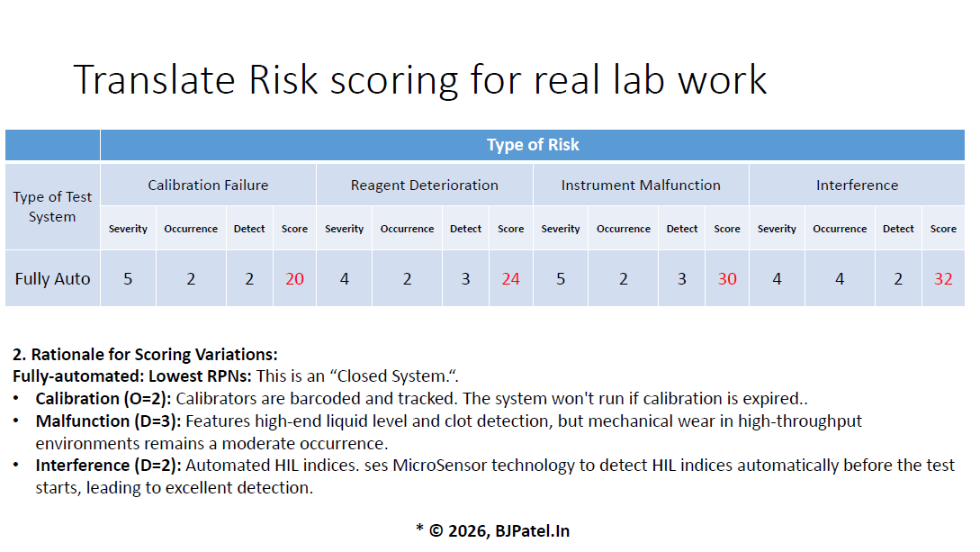Select the "Calibration Failure" column heading
This screenshot has width=980, height=552.
(x=208, y=186)
